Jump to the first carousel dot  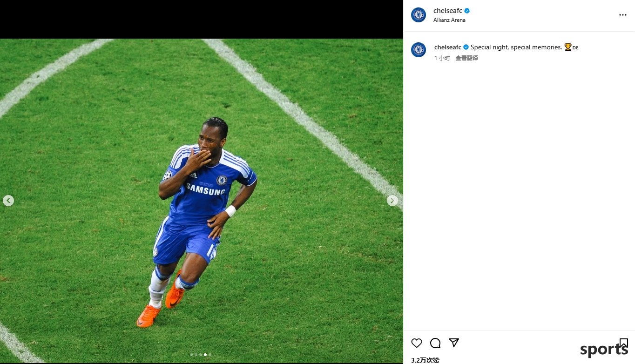click(191, 355)
